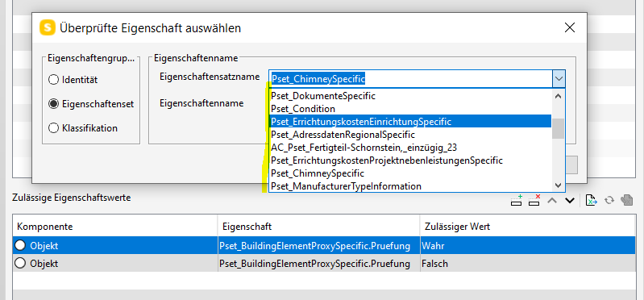
Task: Choose Pset_ErrichtungskostenProjektnebenleistungenSpecific from the list
Action: click(409, 160)
